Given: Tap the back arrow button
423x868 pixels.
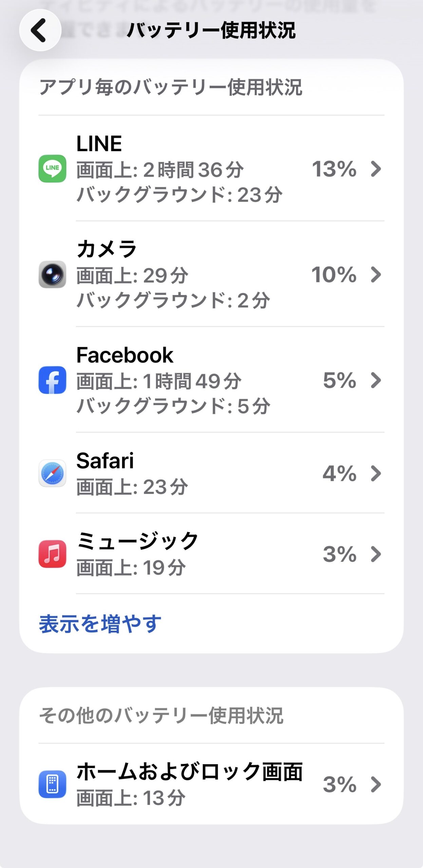Looking at the screenshot, I should pos(40,30).
